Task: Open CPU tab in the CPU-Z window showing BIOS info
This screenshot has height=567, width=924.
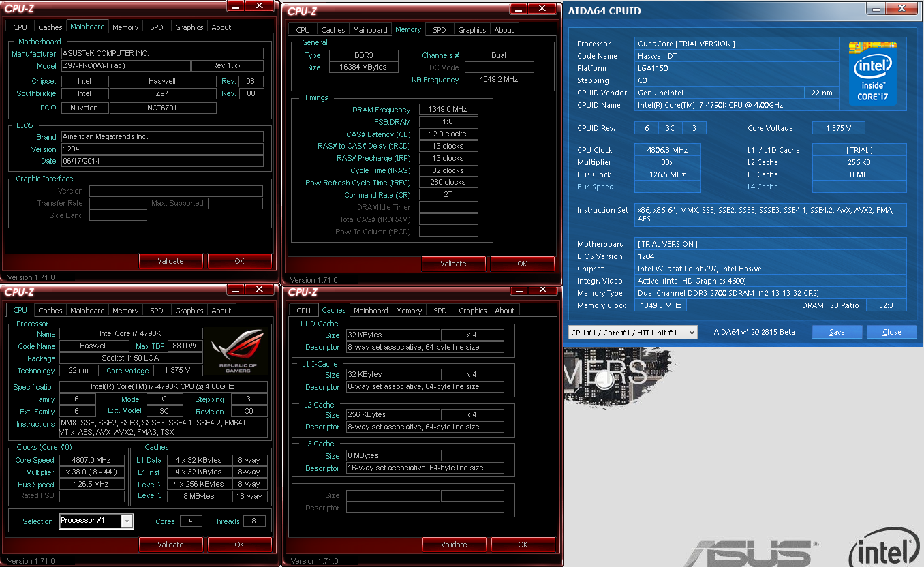Action: [x=20, y=27]
